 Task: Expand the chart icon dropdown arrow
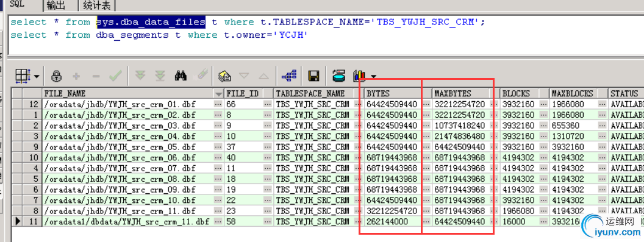[373, 76]
